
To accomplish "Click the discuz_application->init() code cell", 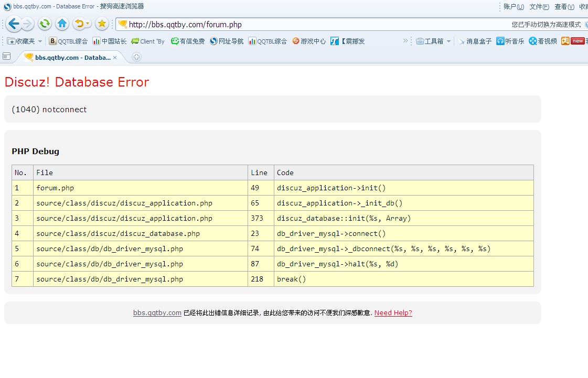I will [403, 188].
